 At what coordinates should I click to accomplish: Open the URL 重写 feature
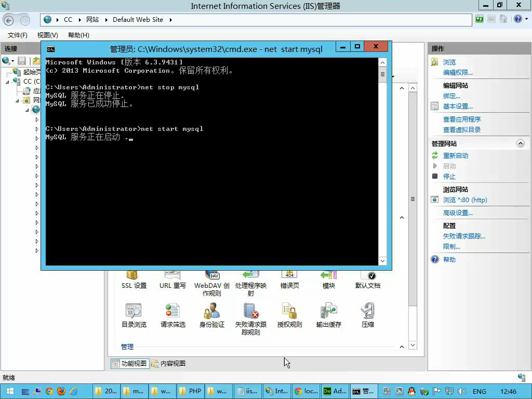172,280
